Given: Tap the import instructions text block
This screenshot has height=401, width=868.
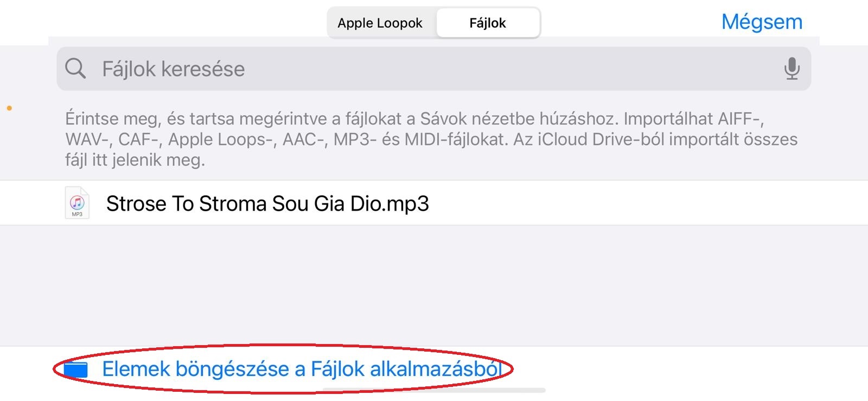Looking at the screenshot, I should (x=431, y=139).
